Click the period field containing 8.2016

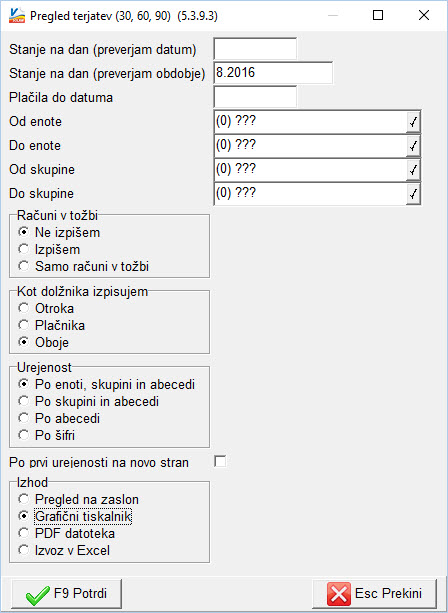coord(273,73)
